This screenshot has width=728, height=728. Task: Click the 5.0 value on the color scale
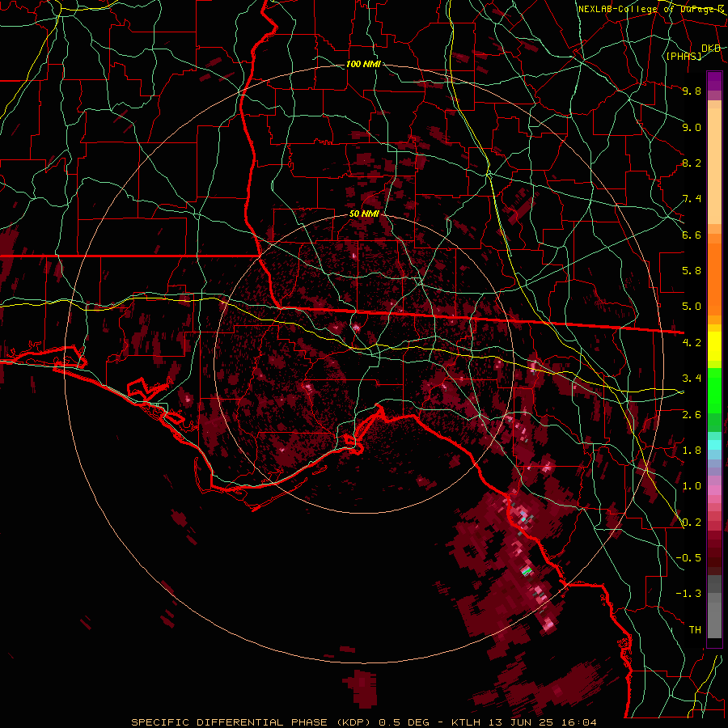(692, 307)
